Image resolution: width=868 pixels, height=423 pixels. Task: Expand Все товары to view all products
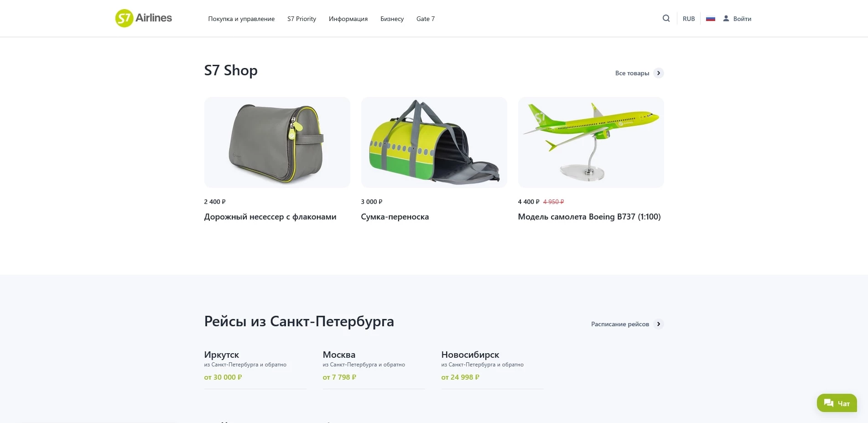632,73
